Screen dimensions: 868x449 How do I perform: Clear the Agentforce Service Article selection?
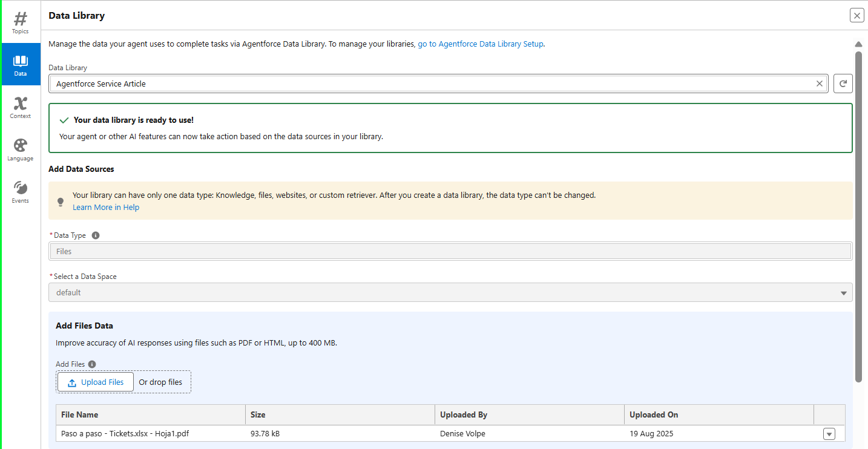pos(820,84)
